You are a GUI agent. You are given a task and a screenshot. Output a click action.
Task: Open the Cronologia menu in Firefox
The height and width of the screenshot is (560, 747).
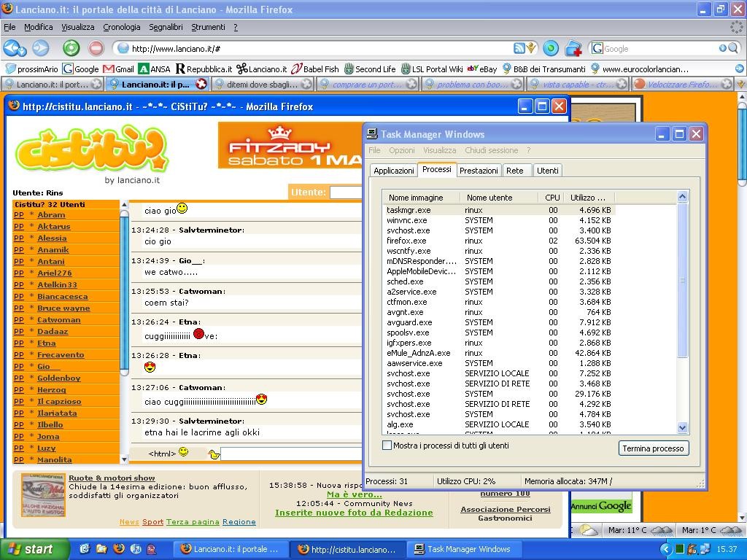121,27
